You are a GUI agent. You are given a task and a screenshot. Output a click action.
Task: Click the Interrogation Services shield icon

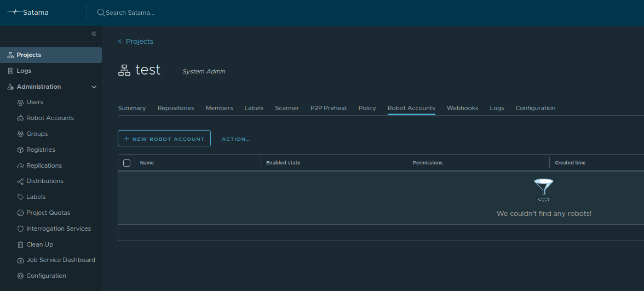click(20, 229)
